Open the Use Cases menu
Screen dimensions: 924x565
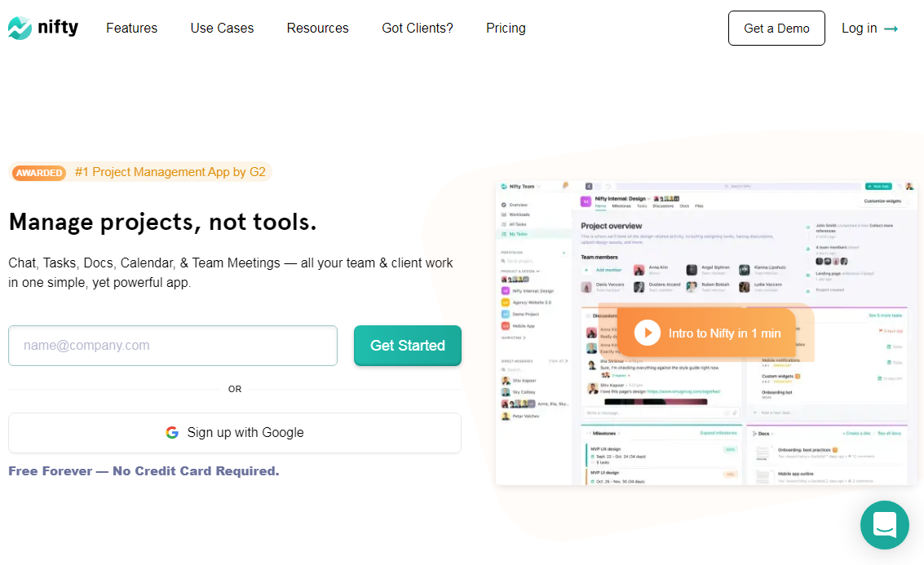(x=222, y=29)
